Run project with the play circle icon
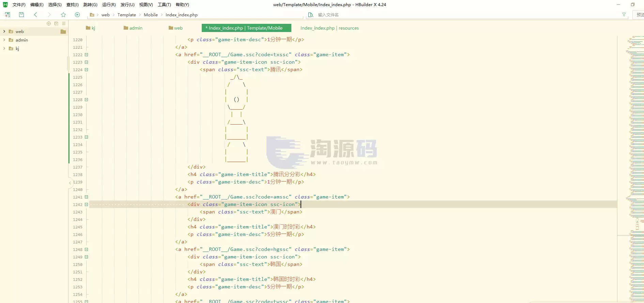Viewport: 644px width, 303px height. (77, 15)
